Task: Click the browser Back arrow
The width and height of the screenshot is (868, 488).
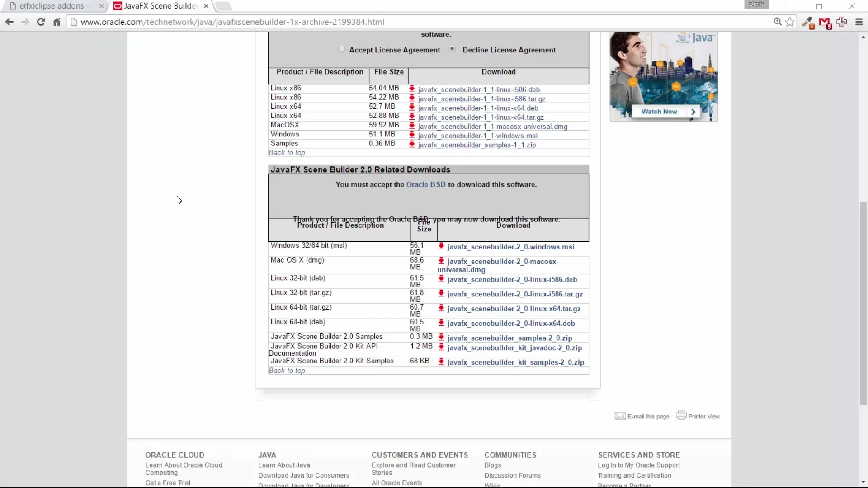Action: point(9,22)
